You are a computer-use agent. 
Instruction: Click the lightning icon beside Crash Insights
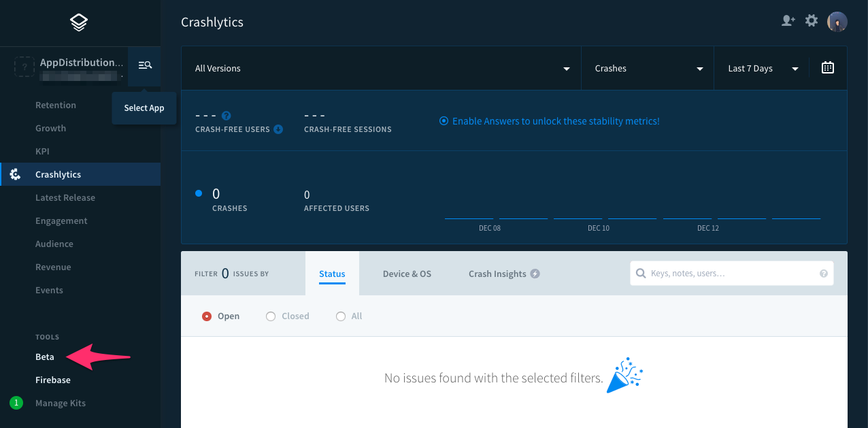[x=535, y=274]
